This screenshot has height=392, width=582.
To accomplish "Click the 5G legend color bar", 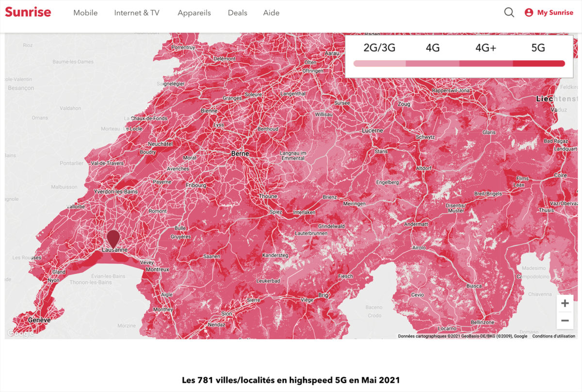I will (539, 64).
